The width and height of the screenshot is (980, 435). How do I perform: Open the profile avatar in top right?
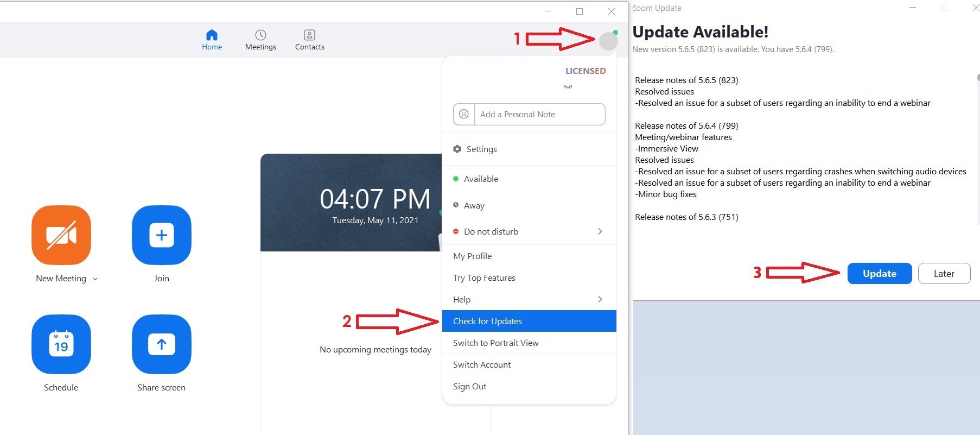point(608,41)
